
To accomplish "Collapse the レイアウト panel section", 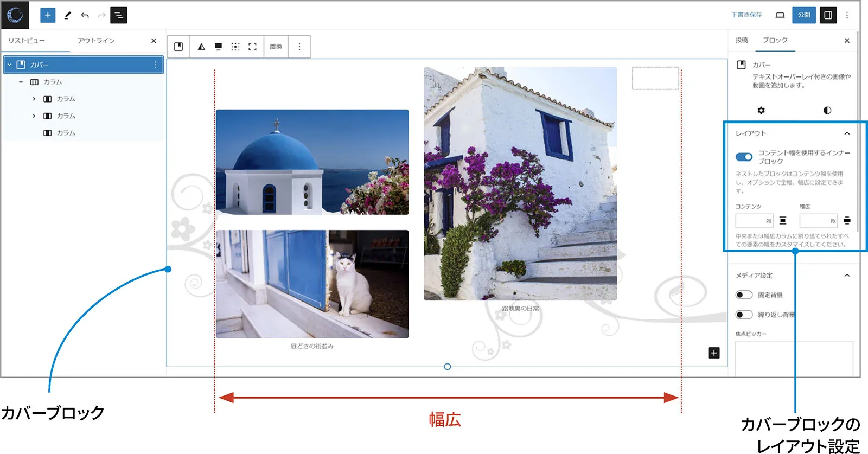I will [x=846, y=133].
